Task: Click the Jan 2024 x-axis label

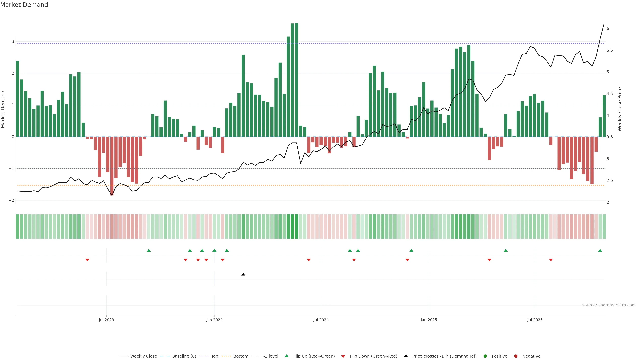Action: click(x=214, y=320)
